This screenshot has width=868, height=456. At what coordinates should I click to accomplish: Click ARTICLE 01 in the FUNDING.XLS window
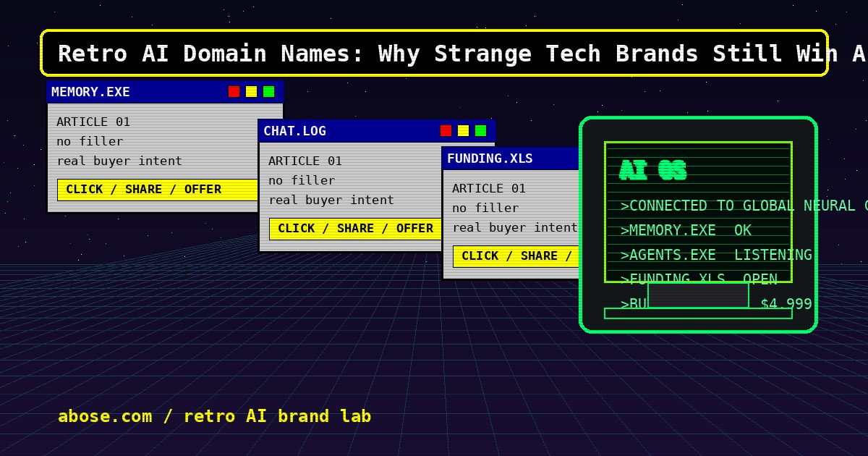(x=489, y=188)
